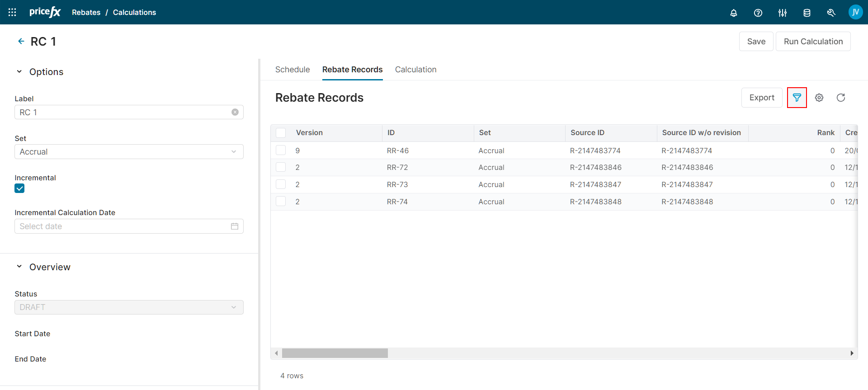Screen dimensions: 868x390
Task: Clear the Label field text
Action: click(235, 112)
